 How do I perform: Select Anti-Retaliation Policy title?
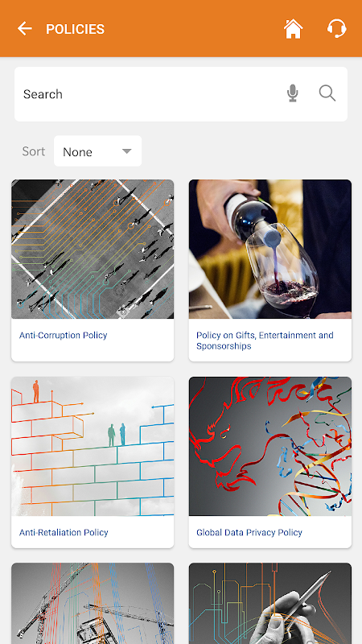(64, 532)
